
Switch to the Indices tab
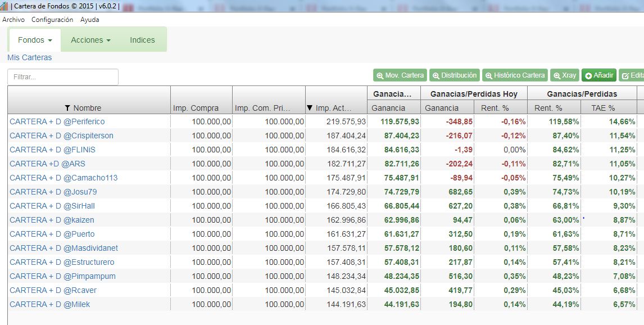(142, 40)
